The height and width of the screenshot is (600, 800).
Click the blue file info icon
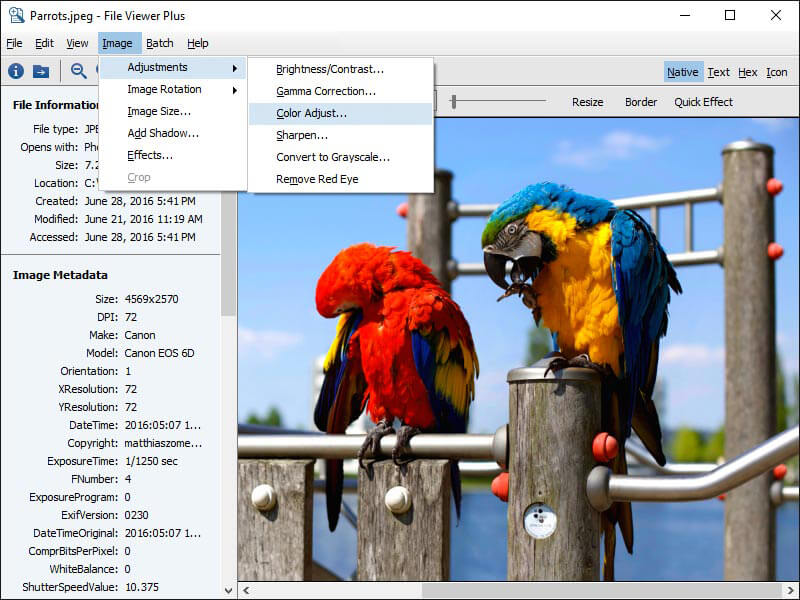16,71
